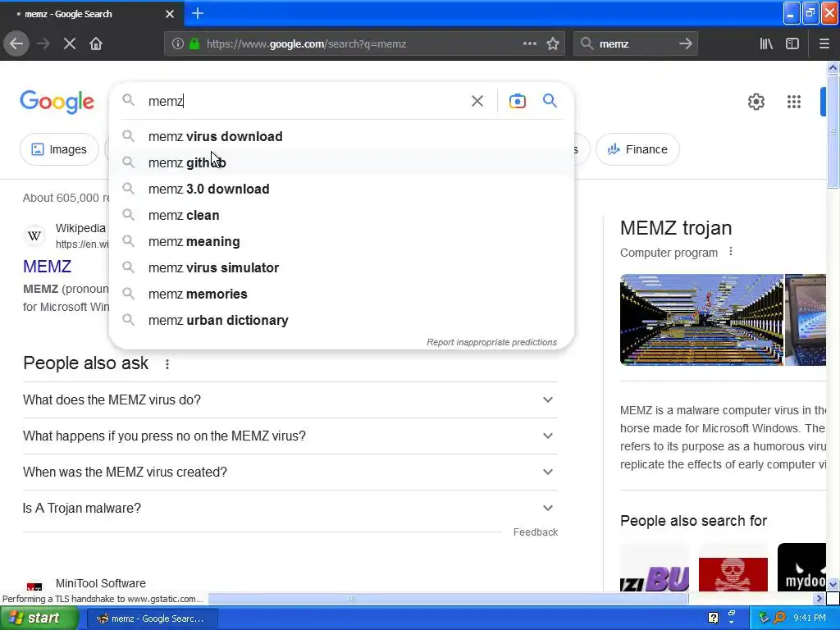The image size is (840, 630).
Task: Expand What does the MEMZ virus do
Action: click(x=290, y=400)
